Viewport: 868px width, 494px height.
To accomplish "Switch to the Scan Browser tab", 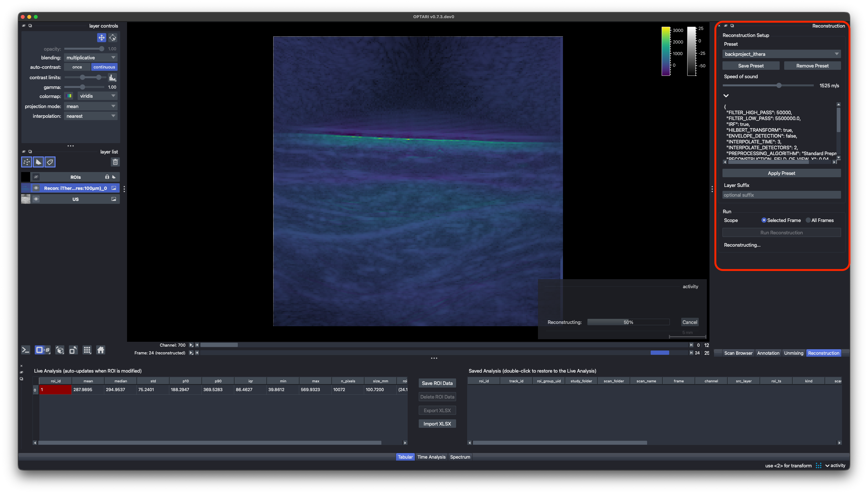I will tap(738, 353).
